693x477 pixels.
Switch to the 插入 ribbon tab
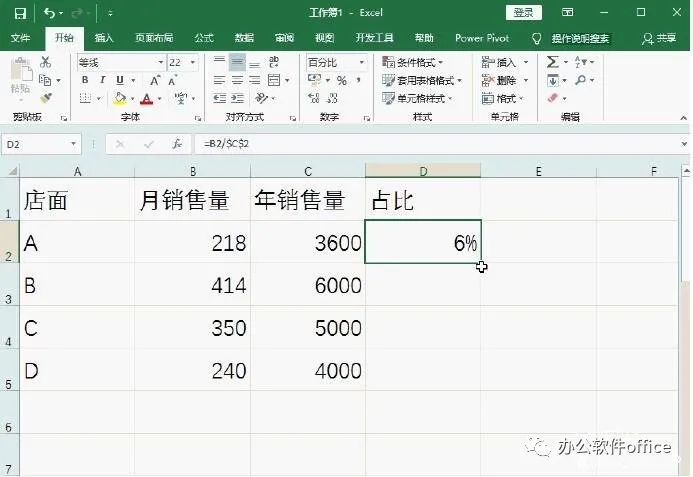104,38
